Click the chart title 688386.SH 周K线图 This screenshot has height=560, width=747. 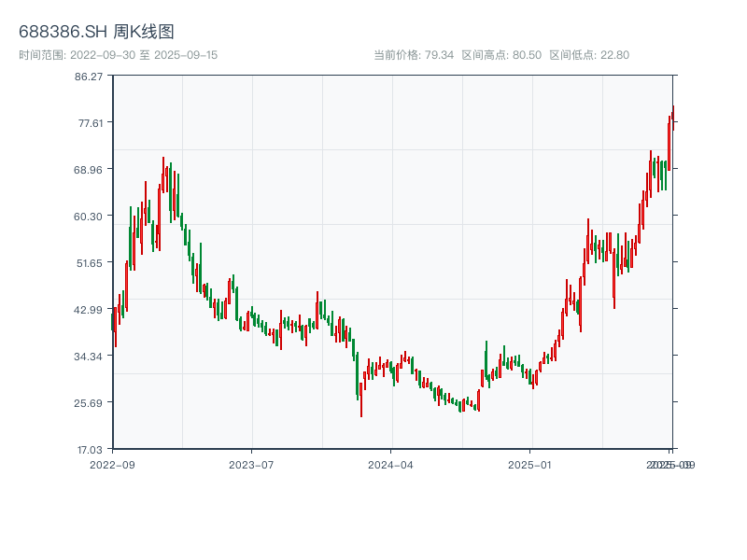coord(96,32)
